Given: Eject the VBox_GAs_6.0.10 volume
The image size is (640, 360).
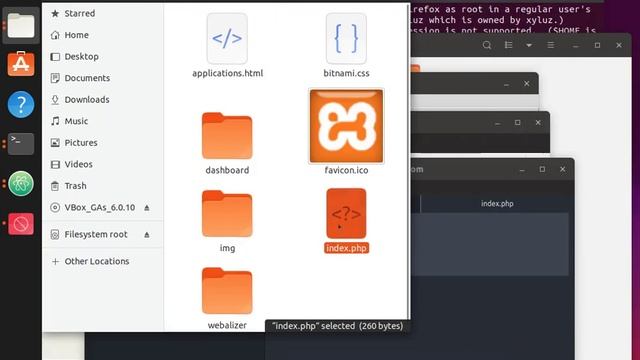Looking at the screenshot, I should click(x=147, y=208).
